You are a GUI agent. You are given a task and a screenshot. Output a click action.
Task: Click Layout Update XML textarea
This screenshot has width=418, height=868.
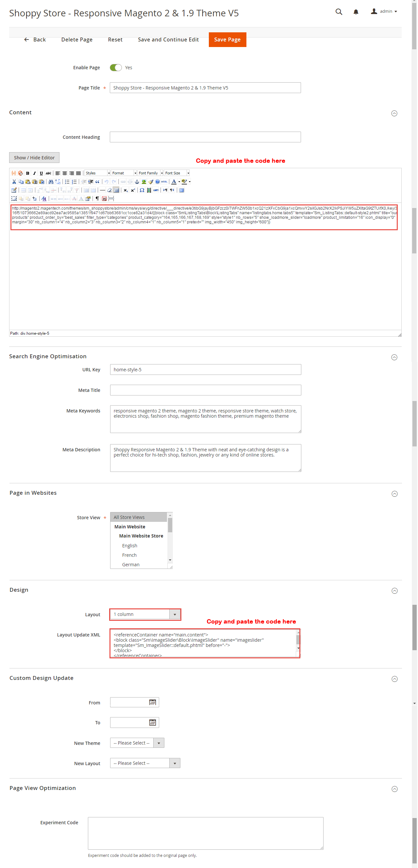(x=205, y=643)
